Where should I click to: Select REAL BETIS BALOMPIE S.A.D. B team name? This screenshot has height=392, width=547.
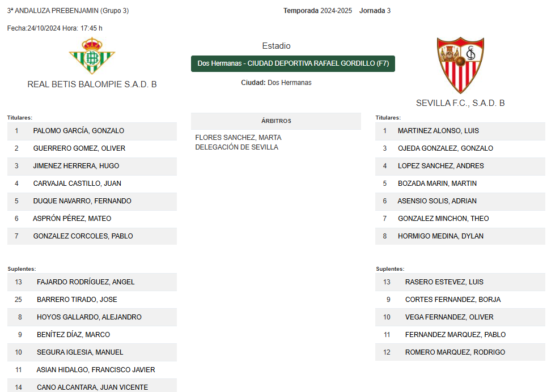(92, 84)
